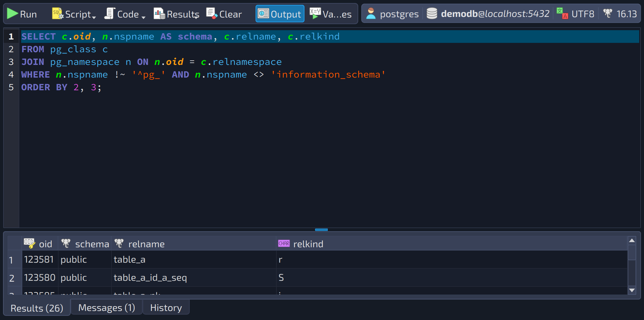
Task: Click the green Run play icon
Action: point(12,14)
